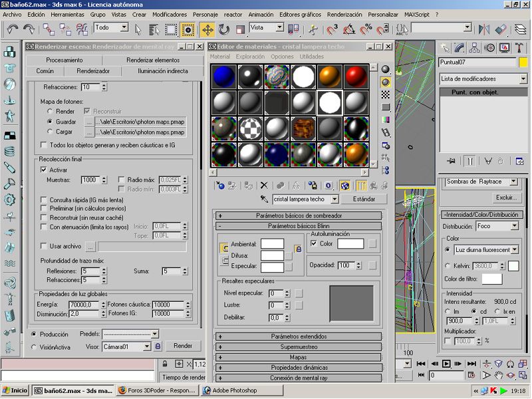Open the Renderización menu
This screenshot has width=532, height=399.
pyautogui.click(x=344, y=15)
